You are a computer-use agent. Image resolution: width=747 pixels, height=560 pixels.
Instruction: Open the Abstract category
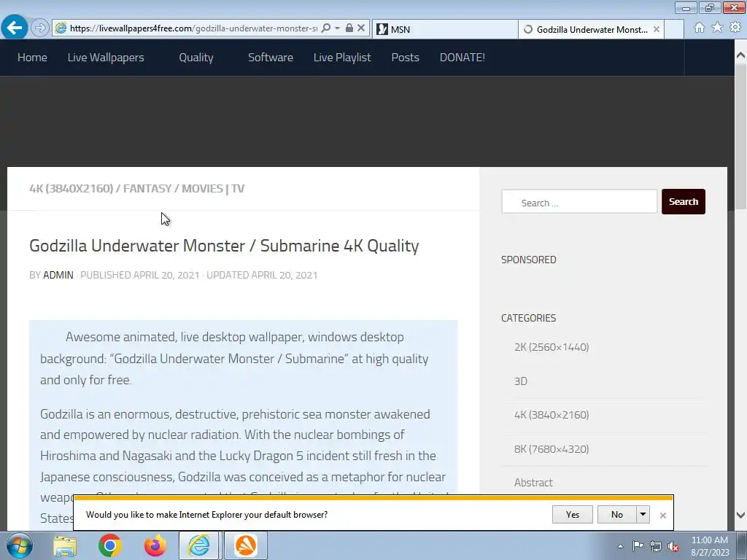click(x=533, y=483)
